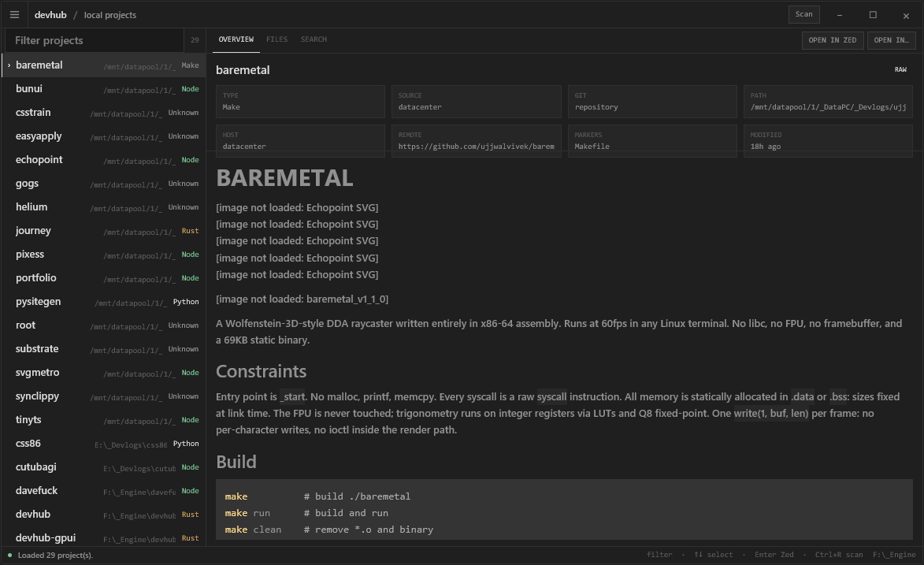Select the helium project
924x565 pixels.
pos(104,206)
